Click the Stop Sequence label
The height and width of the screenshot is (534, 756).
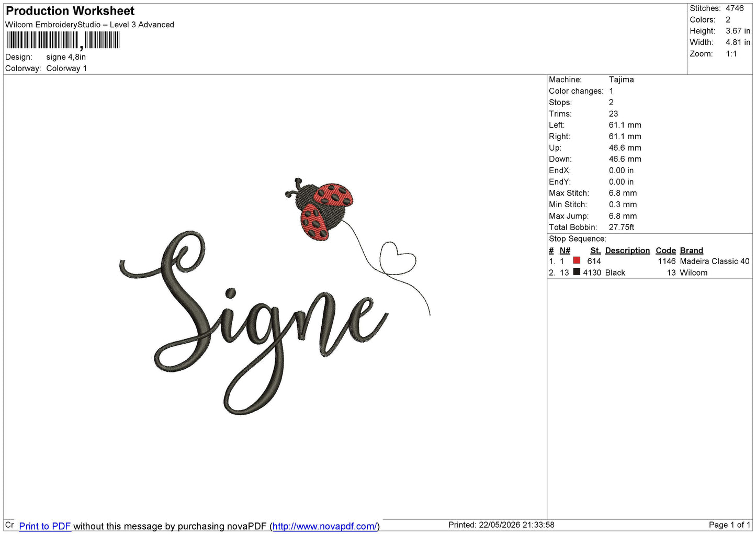click(577, 238)
